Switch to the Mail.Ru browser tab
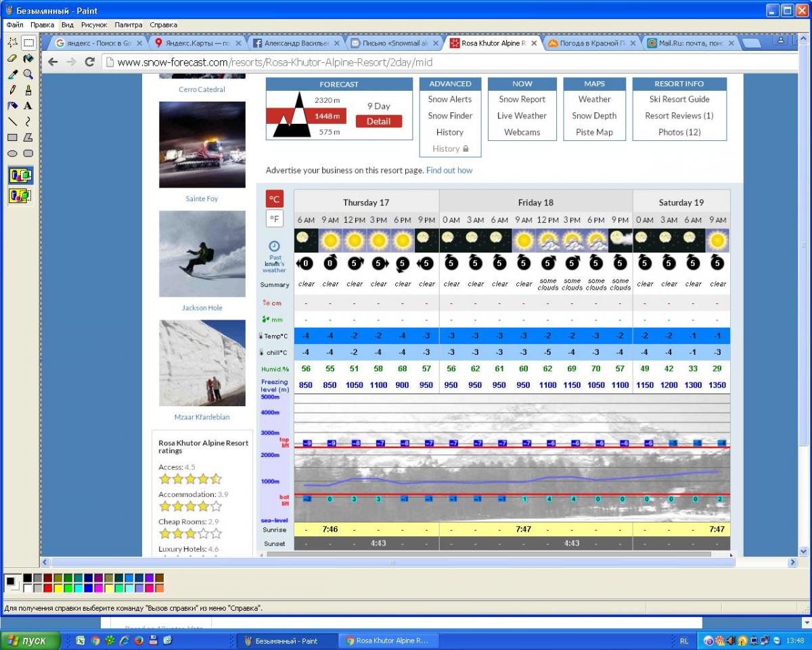 click(x=689, y=43)
